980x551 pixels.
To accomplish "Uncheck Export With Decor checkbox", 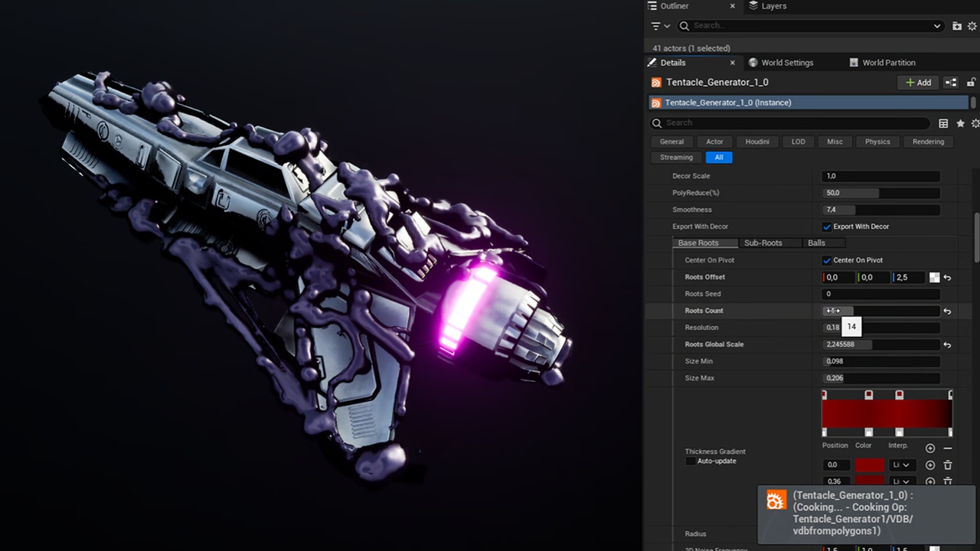I will click(x=827, y=227).
